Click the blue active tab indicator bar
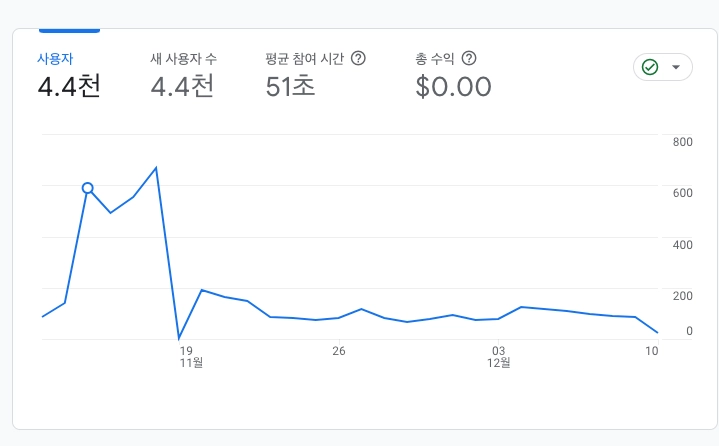This screenshot has height=446, width=719. point(68,31)
